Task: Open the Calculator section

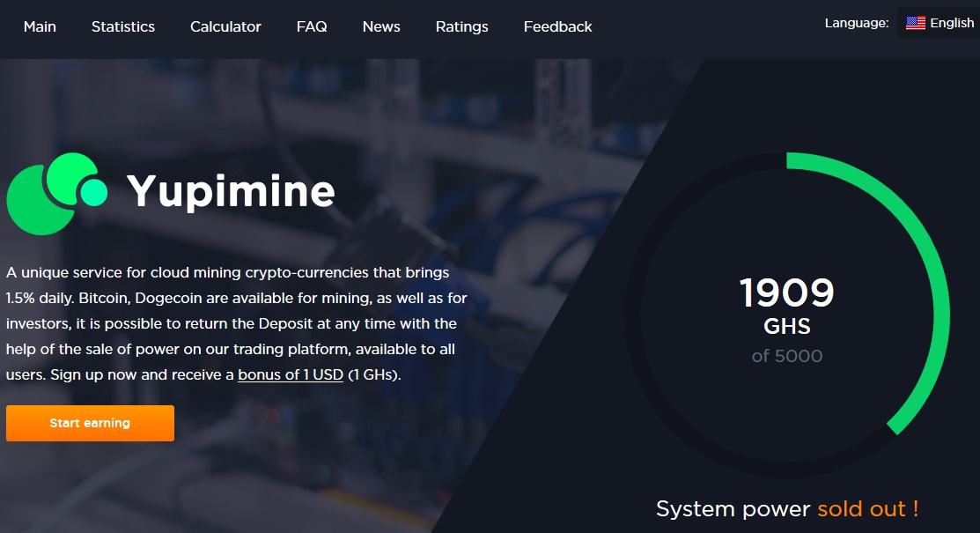Action: coord(225,26)
